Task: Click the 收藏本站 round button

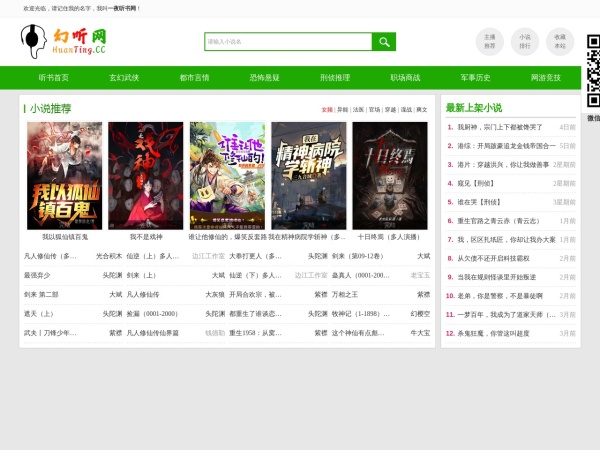Action: pyautogui.click(x=560, y=41)
